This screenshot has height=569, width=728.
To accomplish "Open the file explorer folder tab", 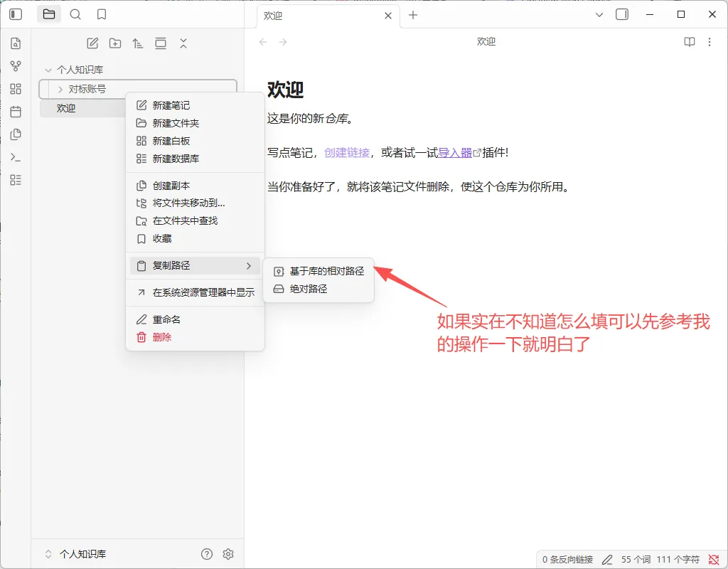I will tap(49, 14).
